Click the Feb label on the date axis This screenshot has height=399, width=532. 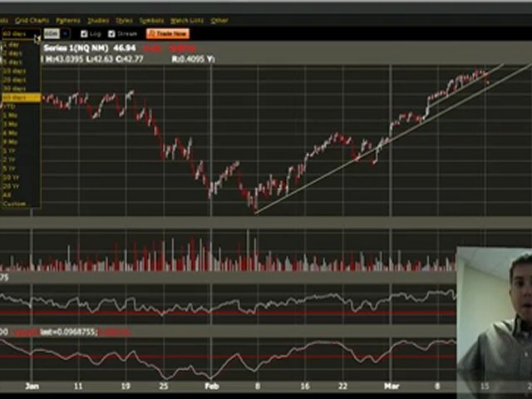(x=212, y=386)
